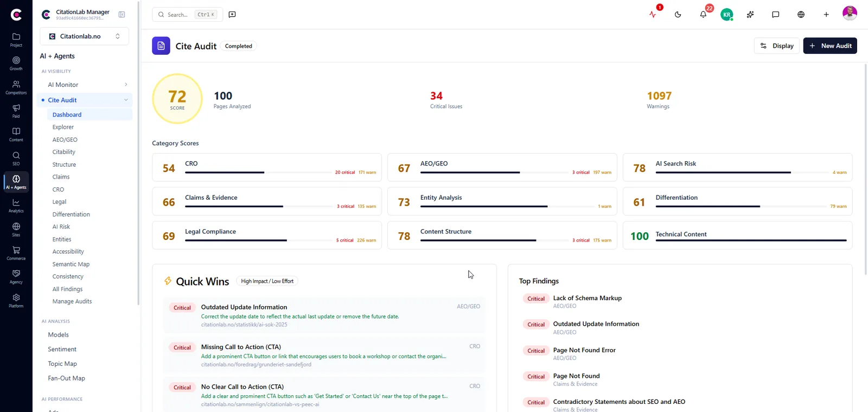Go to Competitors in the left rail

click(x=16, y=87)
